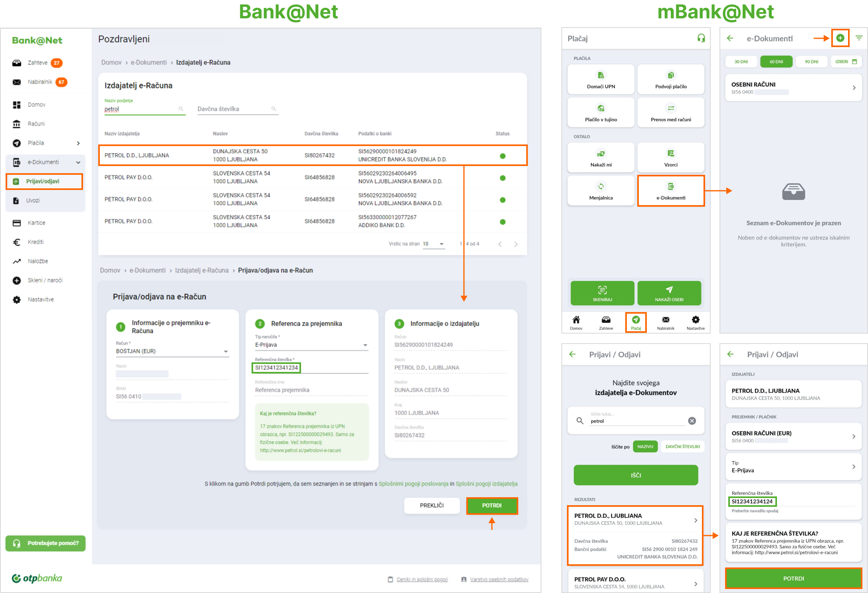Click the Naziv podjetja search field
The image size is (868, 593).
(x=145, y=109)
